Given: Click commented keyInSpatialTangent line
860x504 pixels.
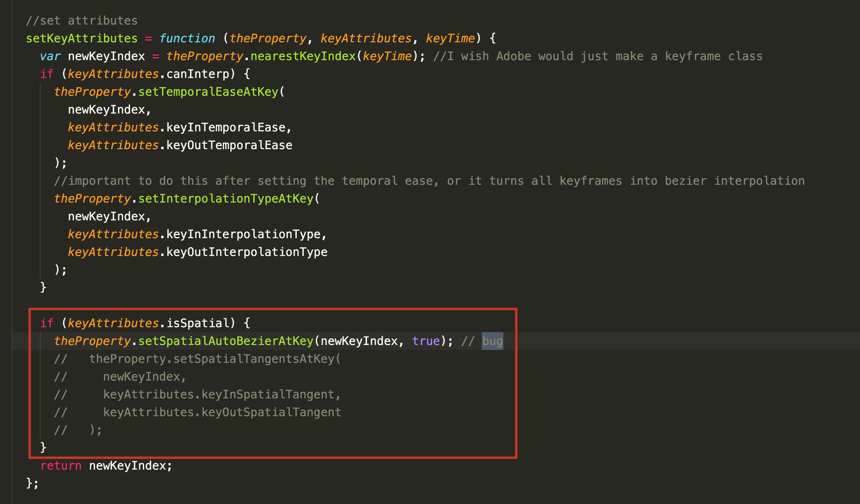Looking at the screenshot, I should (198, 394).
